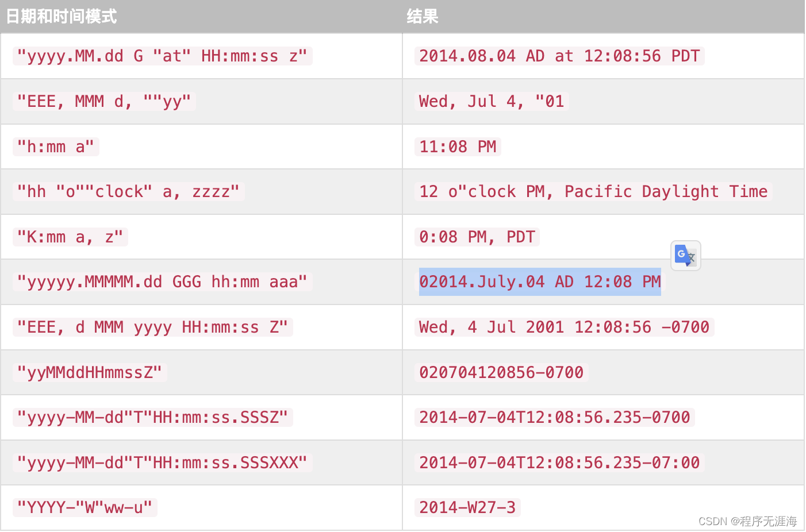Image resolution: width=806 pixels, height=532 pixels.
Task: Click result 2014-07-04T12:08:56.235-07:00
Action: [559, 462]
